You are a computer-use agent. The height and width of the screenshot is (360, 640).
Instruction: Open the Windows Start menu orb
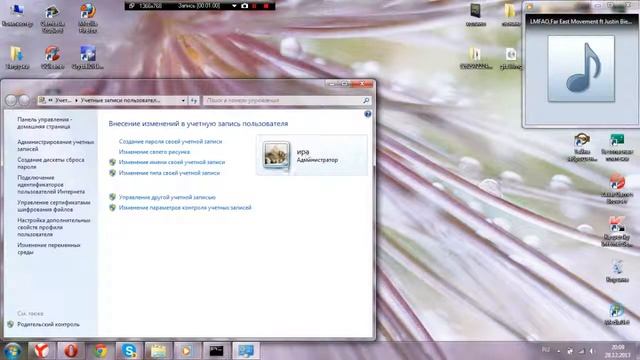click(x=13, y=351)
